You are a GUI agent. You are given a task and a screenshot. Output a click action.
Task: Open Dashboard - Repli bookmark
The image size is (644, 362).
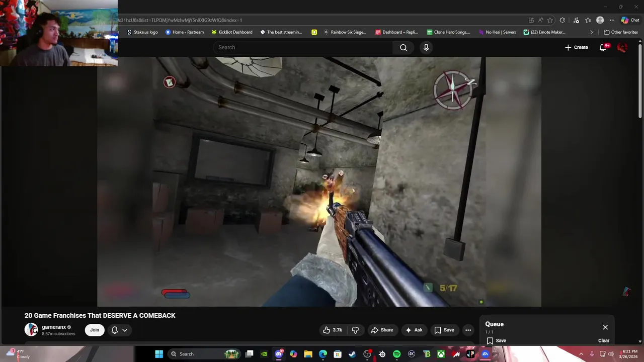(397, 32)
